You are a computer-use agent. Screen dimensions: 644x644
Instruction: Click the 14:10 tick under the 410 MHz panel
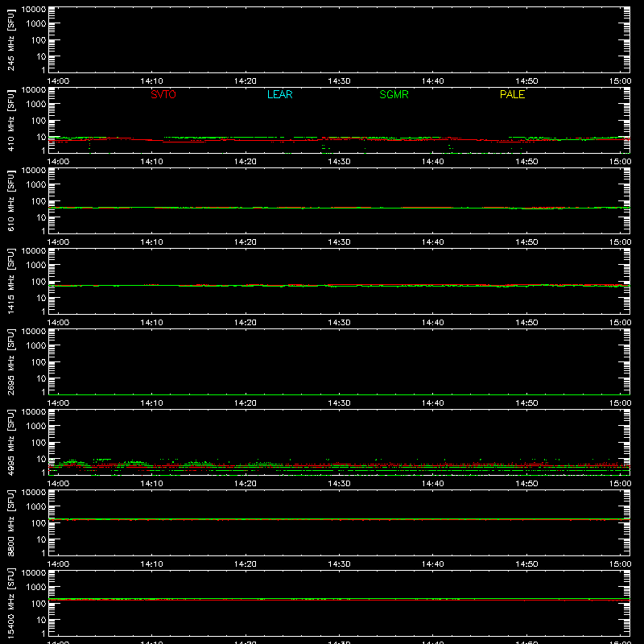[x=151, y=162]
